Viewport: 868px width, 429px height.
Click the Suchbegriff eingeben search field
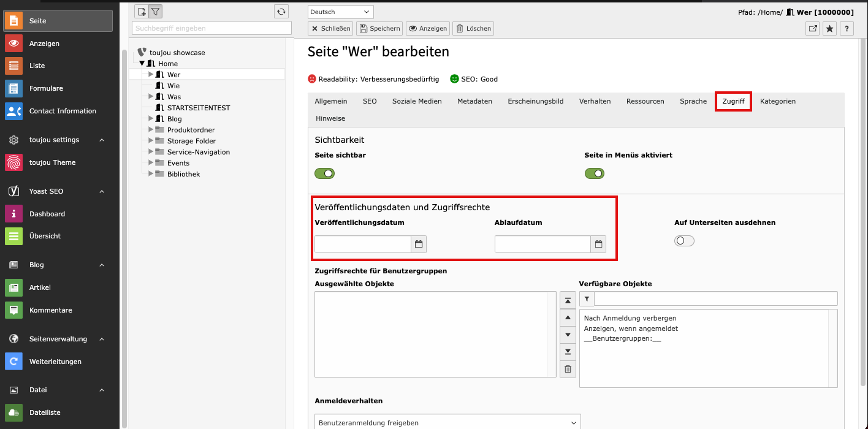tap(211, 28)
